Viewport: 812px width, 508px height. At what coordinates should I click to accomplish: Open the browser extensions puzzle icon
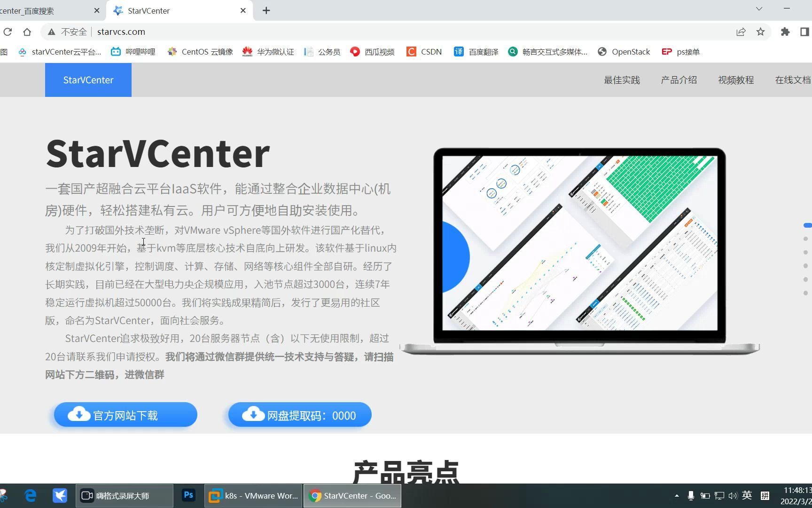[x=785, y=32]
